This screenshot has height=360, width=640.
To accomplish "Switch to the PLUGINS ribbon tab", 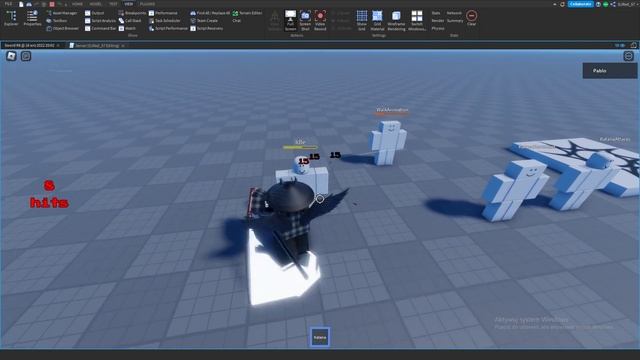I will pyautogui.click(x=147, y=4).
